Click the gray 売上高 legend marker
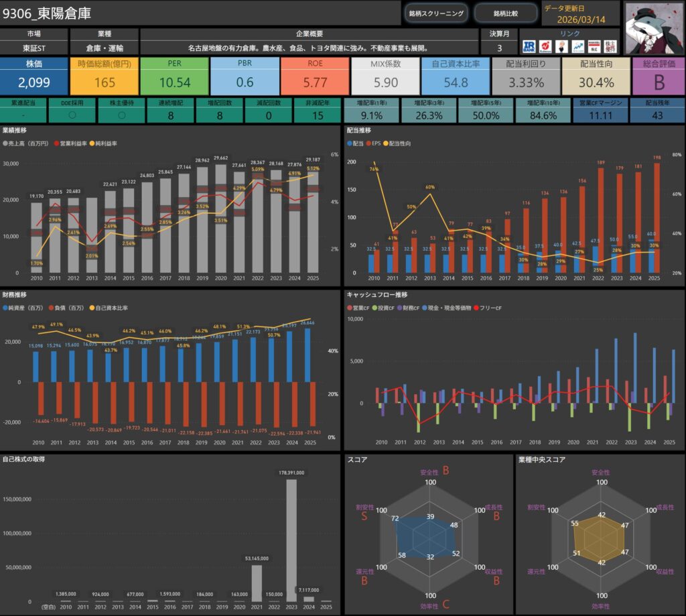686x616 pixels. tap(6, 143)
